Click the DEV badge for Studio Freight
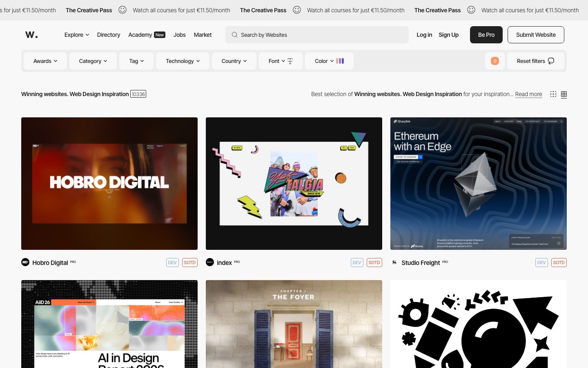588x368 pixels. [x=541, y=263]
